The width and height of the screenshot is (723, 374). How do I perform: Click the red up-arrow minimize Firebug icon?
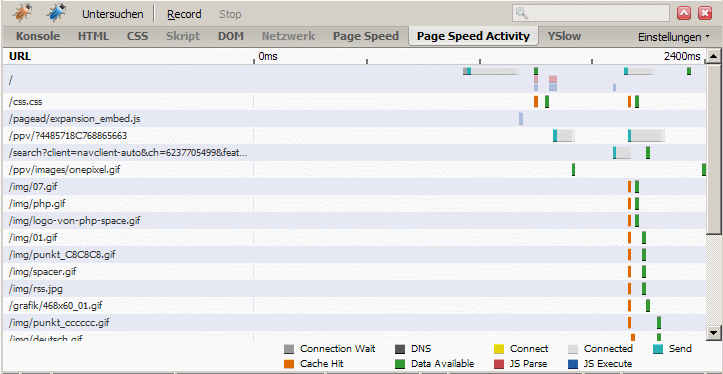coord(684,13)
